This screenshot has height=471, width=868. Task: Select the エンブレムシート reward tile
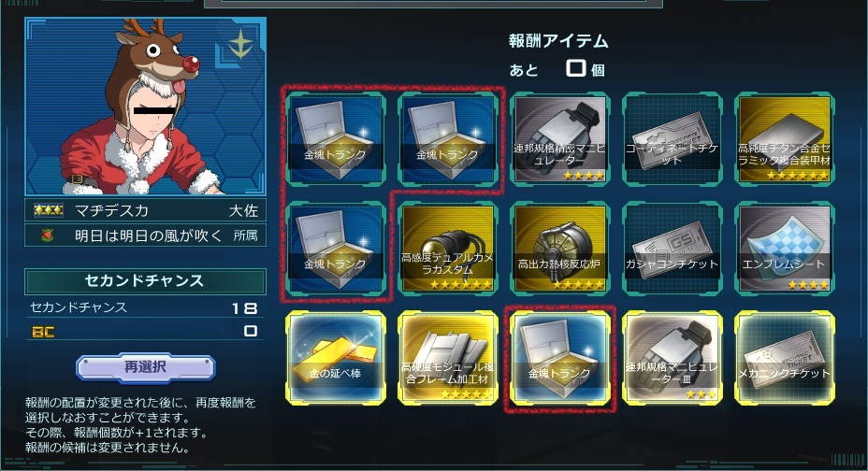coord(785,249)
